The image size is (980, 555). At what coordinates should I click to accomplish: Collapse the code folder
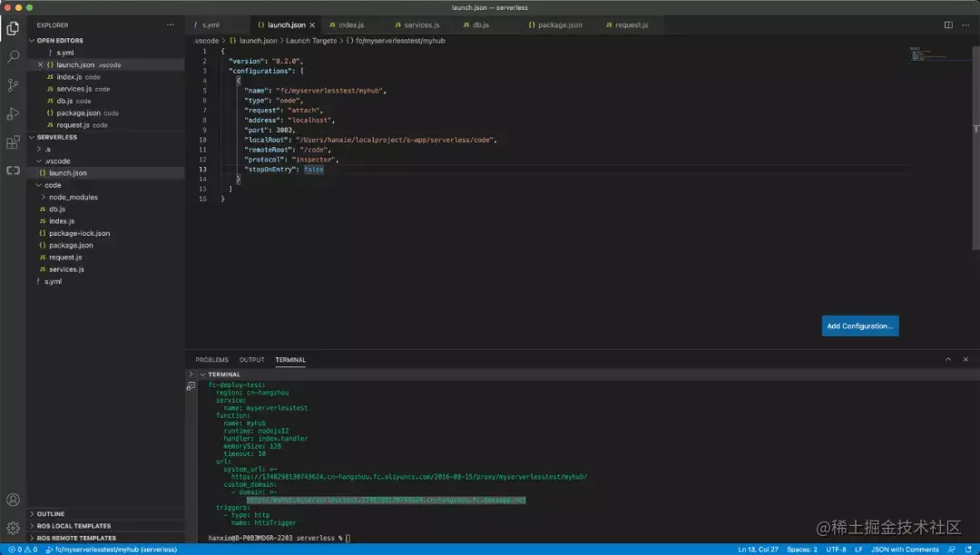pyautogui.click(x=39, y=185)
